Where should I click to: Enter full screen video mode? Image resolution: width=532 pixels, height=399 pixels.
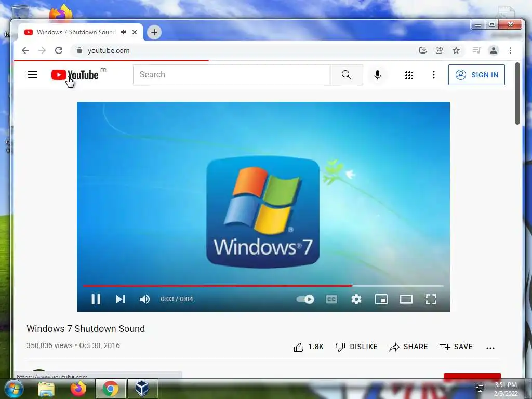pos(431,299)
